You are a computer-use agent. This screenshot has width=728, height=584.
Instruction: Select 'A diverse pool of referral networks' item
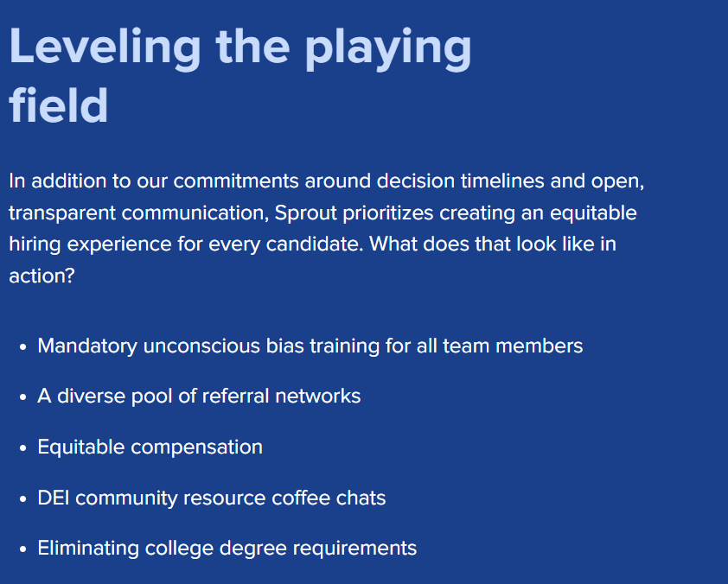(199, 397)
